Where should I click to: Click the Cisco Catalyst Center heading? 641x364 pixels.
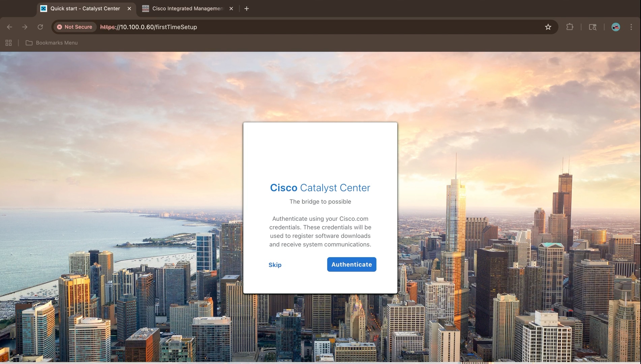click(x=320, y=188)
